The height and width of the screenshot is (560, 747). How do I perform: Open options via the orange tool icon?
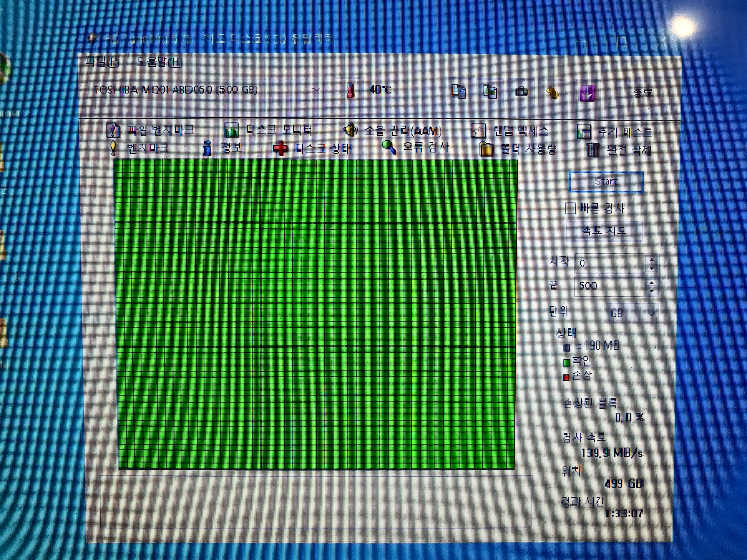[552, 92]
